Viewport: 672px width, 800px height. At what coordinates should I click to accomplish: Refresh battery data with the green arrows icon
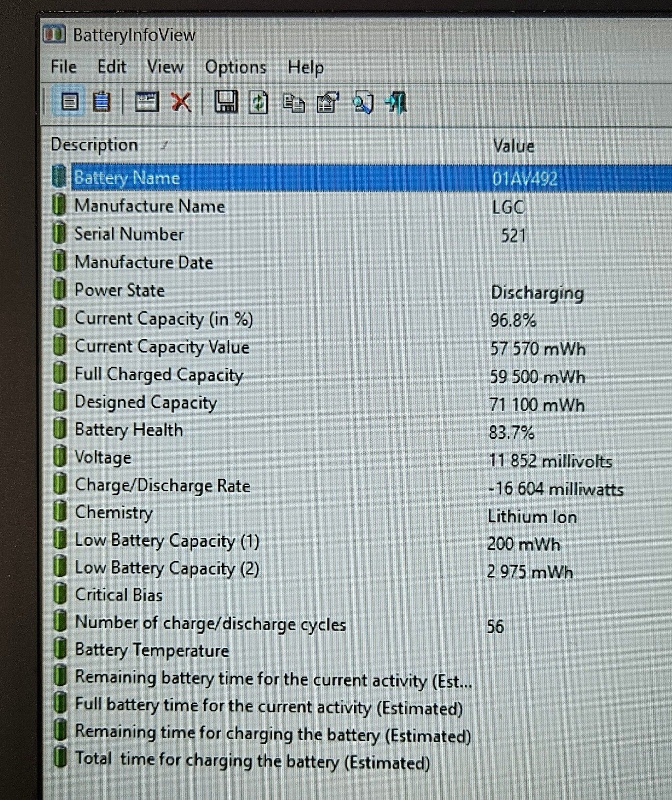[259, 102]
